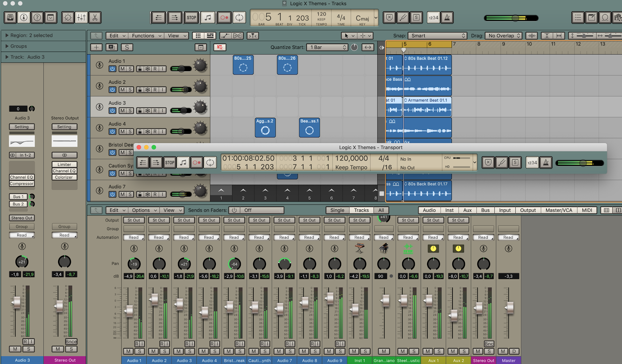Click the add track plus button
The height and width of the screenshot is (364, 622).
point(96,47)
